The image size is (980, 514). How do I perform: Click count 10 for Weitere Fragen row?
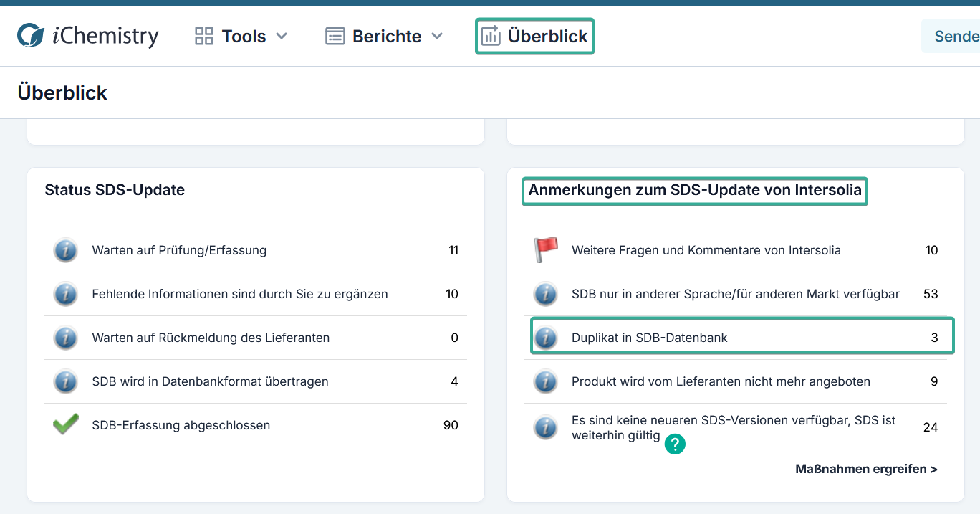click(932, 250)
